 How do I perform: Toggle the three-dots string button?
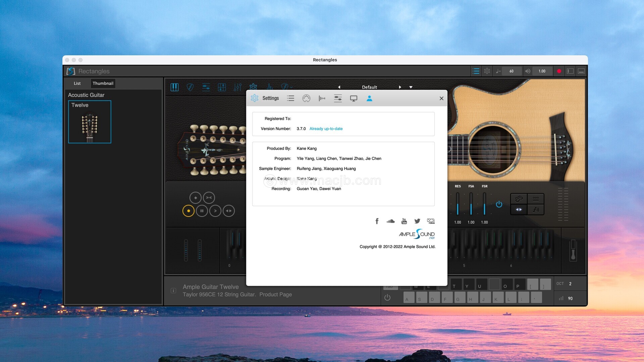[x=536, y=199]
